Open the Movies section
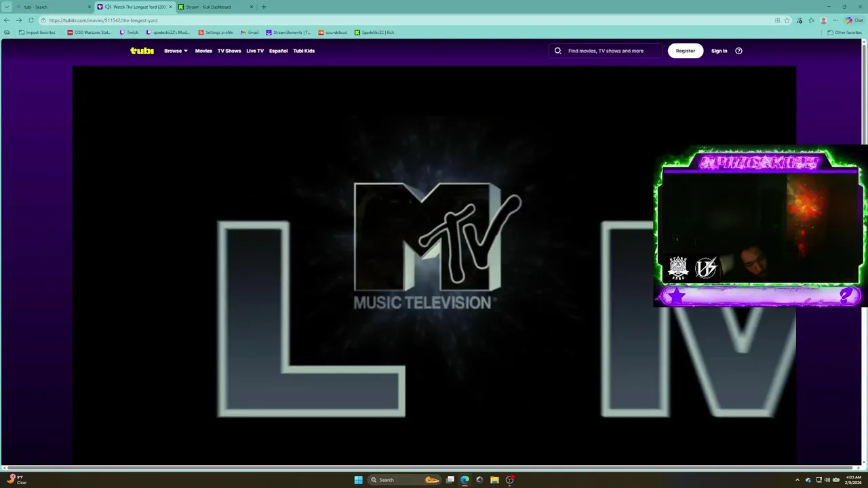The height and width of the screenshot is (488, 868). point(203,51)
